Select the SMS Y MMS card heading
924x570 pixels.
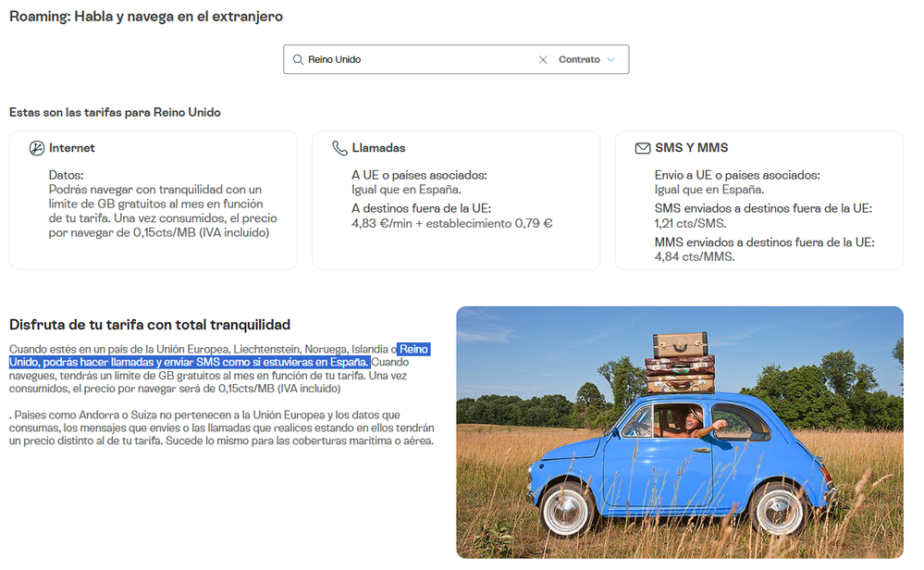[691, 148]
